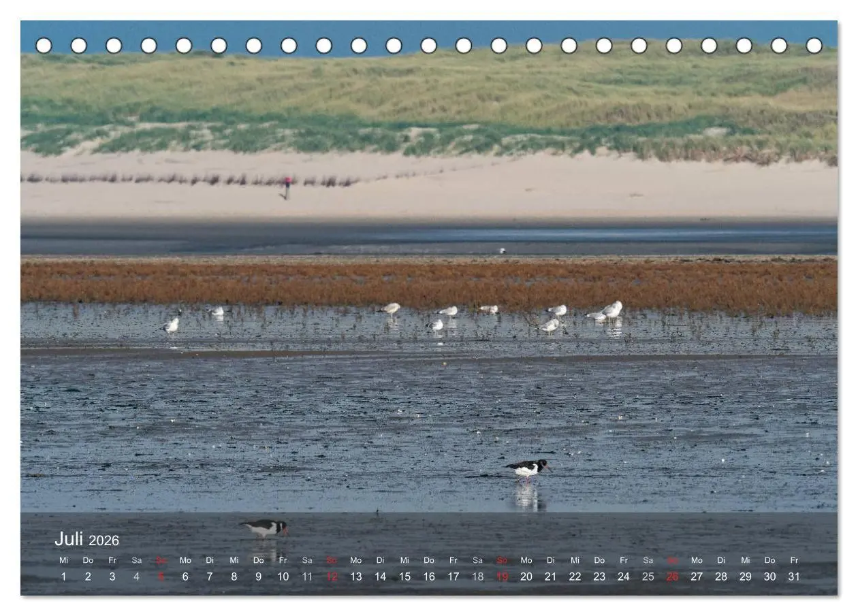
Task: Select the 15th of July
Action: tap(404, 577)
